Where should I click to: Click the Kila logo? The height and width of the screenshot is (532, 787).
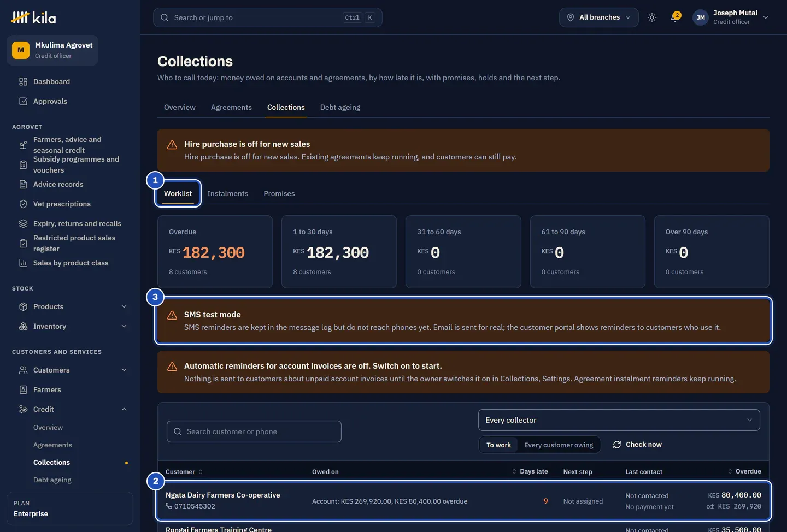tap(33, 17)
